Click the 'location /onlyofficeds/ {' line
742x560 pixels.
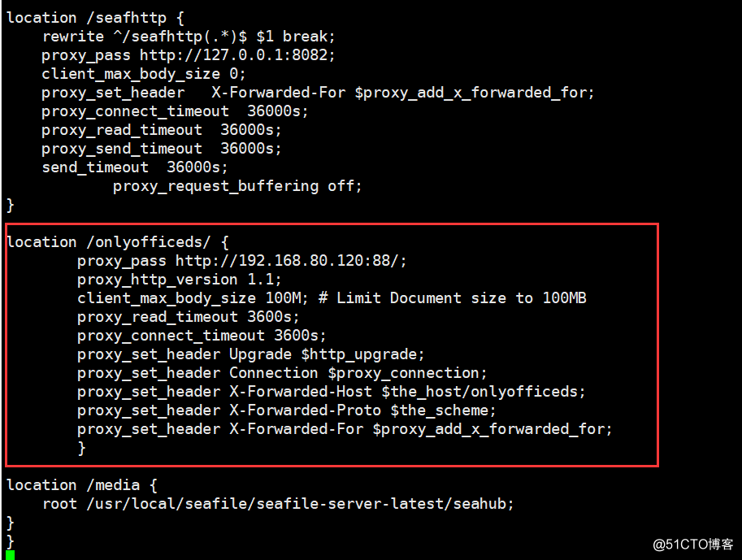click(x=118, y=242)
